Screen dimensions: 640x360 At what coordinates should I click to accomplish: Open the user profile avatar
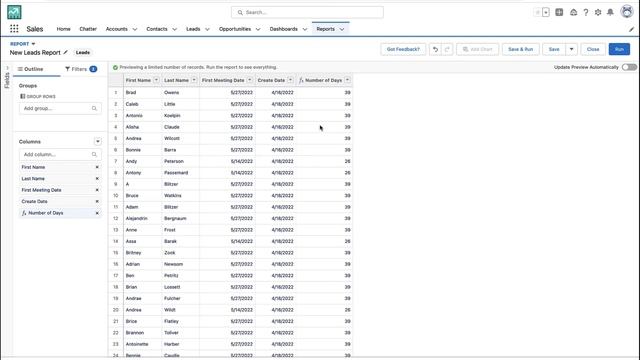pyautogui.click(x=627, y=12)
